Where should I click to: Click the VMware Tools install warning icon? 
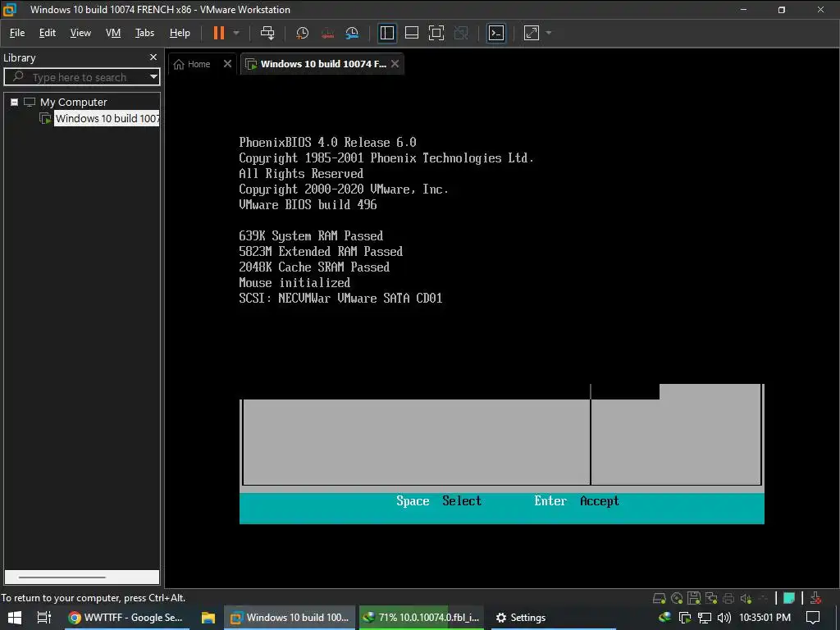(816, 598)
